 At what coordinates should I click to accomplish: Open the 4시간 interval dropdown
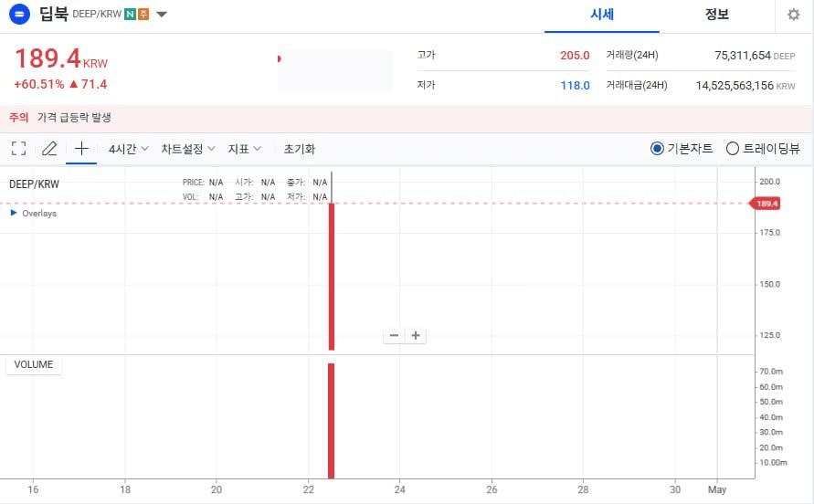(x=128, y=149)
